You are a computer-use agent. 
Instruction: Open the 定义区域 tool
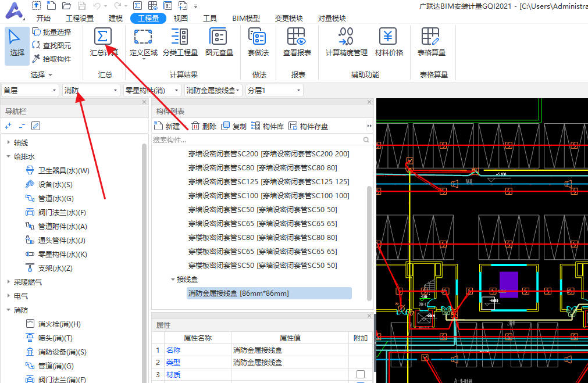(x=143, y=38)
